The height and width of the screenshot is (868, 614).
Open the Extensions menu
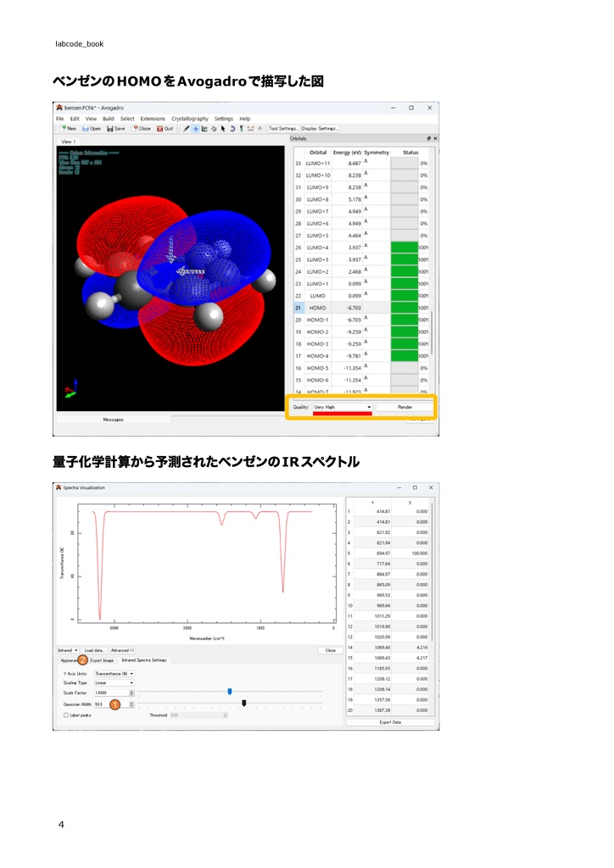(x=153, y=119)
